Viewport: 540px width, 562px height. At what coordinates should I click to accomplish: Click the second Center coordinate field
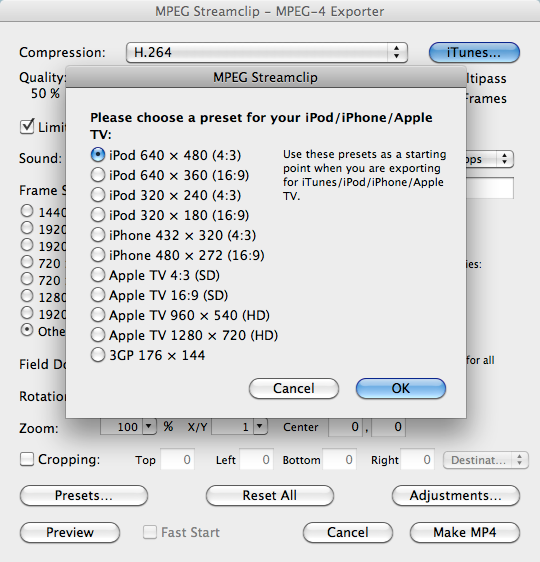coord(388,427)
